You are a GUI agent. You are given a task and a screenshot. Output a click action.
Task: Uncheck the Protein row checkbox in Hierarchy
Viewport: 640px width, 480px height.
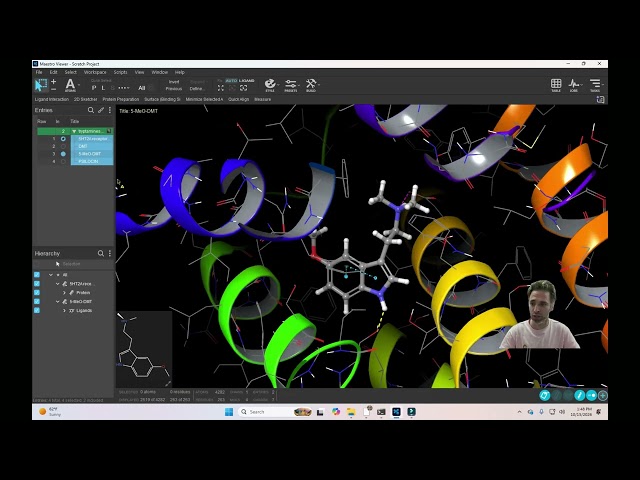[37, 293]
